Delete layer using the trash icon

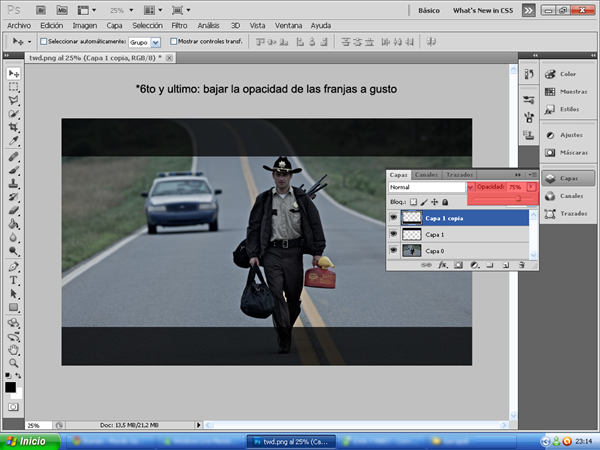click(521, 265)
